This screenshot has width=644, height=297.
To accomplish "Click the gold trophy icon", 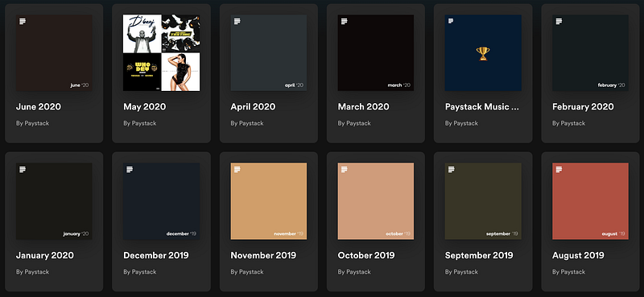I will click(x=483, y=53).
